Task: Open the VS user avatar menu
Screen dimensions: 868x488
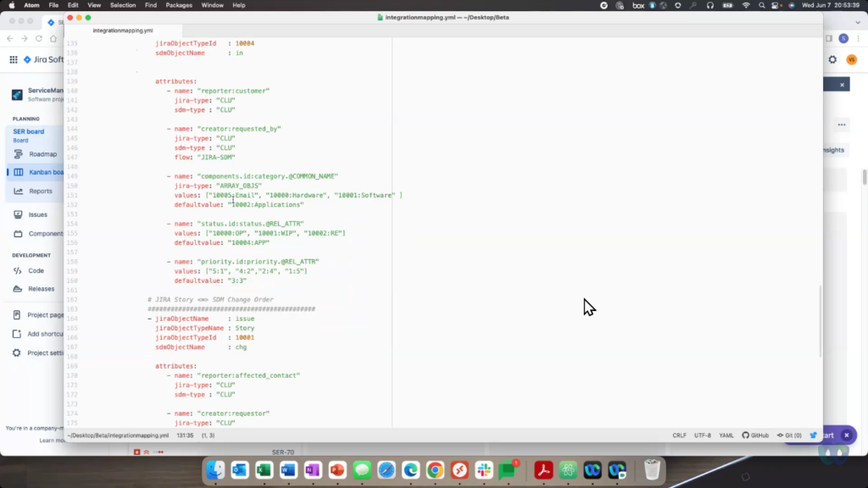Action: tap(851, 59)
